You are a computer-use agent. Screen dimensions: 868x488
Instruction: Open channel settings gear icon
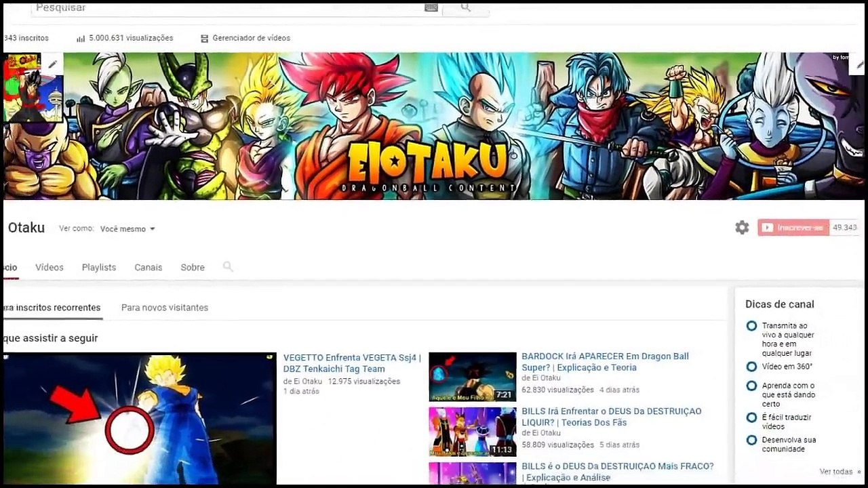coord(743,228)
